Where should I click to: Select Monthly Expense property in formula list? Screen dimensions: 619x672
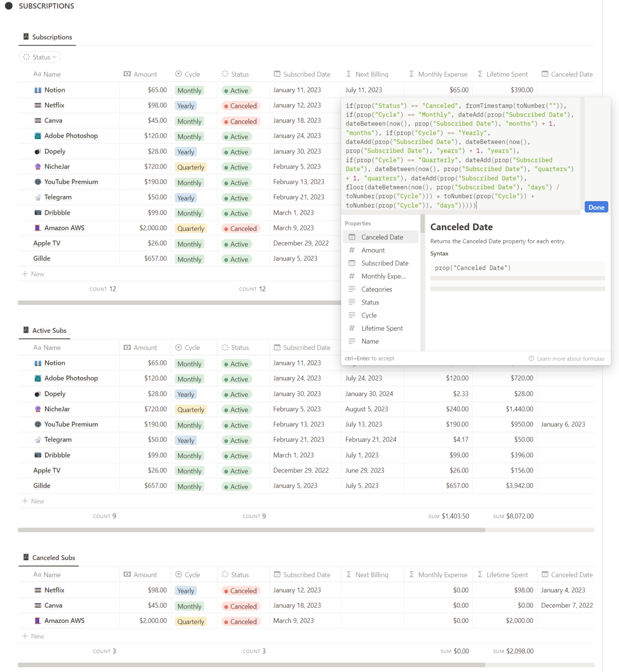point(383,276)
